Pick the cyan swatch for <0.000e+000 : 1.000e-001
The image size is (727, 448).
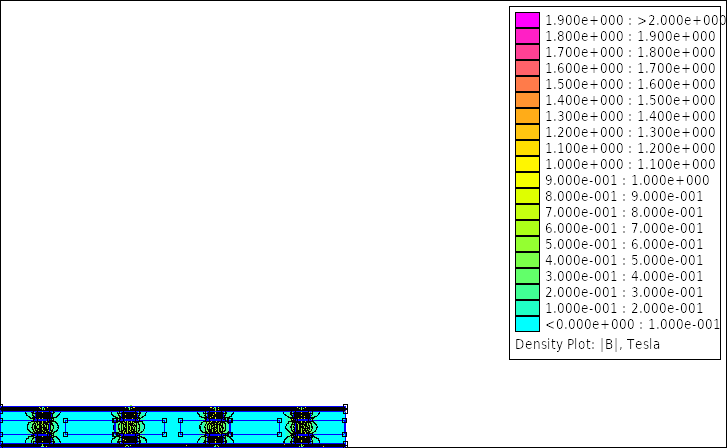pos(527,324)
